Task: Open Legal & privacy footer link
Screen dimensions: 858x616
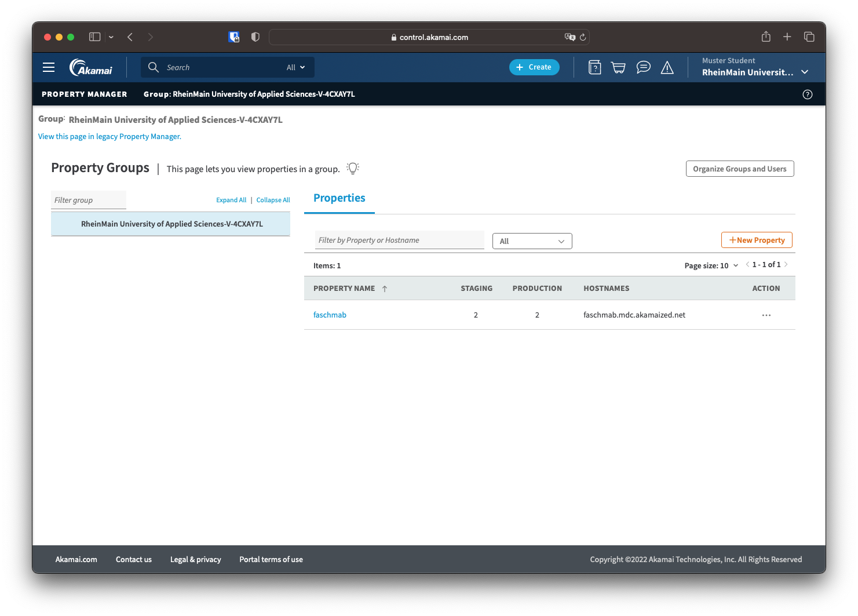Action: (x=196, y=559)
